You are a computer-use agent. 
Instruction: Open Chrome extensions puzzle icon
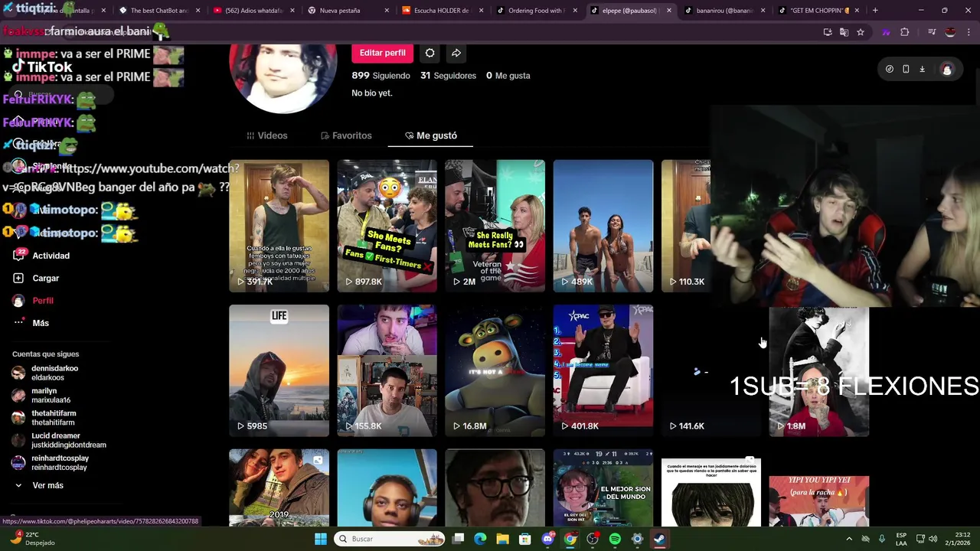pyautogui.click(x=905, y=32)
